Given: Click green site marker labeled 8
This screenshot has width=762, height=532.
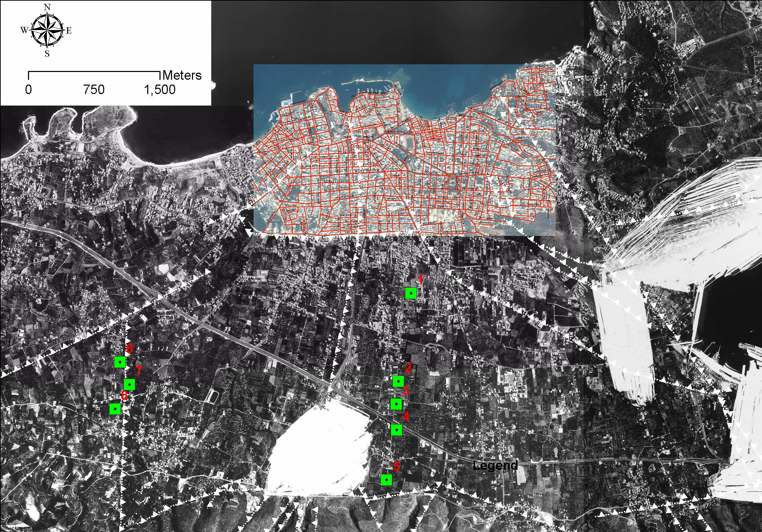Looking at the screenshot, I should point(115,409).
